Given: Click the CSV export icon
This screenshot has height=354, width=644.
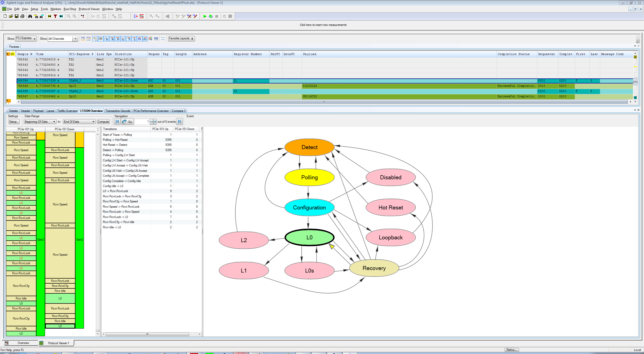Looking at the screenshot, I should click(156, 39).
